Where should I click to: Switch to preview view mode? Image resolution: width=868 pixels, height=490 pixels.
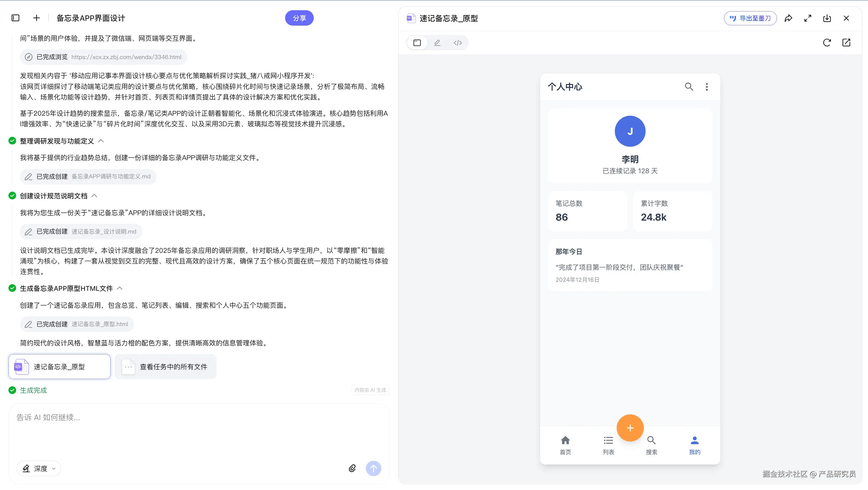pyautogui.click(x=417, y=43)
